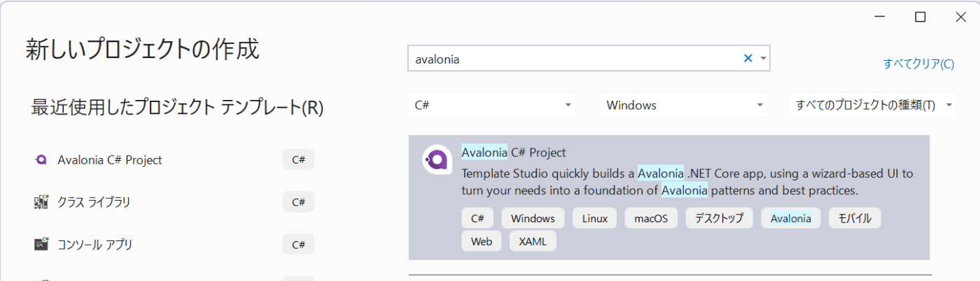Viewport: 980px width, 281px height.
Task: Click the Avalonia icon in recent templates
Action: click(x=41, y=159)
